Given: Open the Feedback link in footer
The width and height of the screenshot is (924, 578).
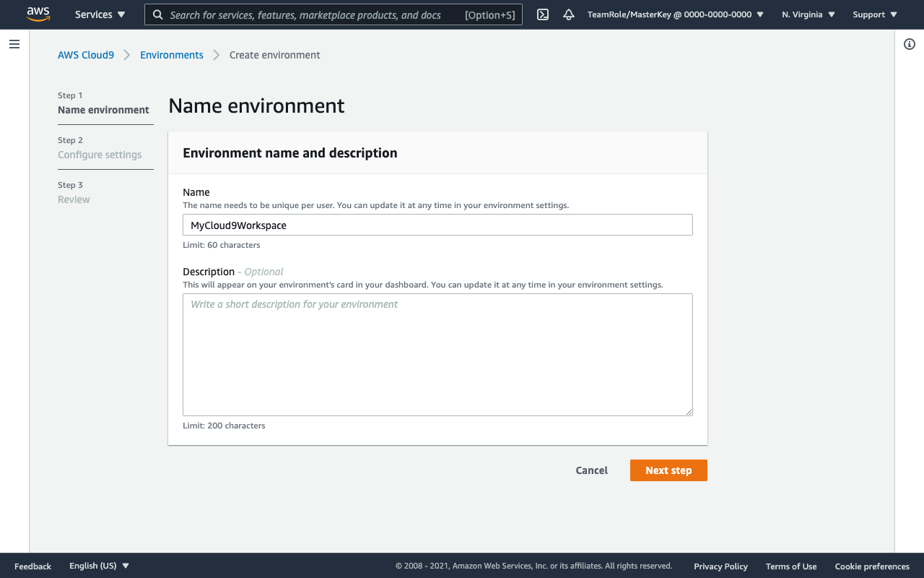Looking at the screenshot, I should 32,566.
